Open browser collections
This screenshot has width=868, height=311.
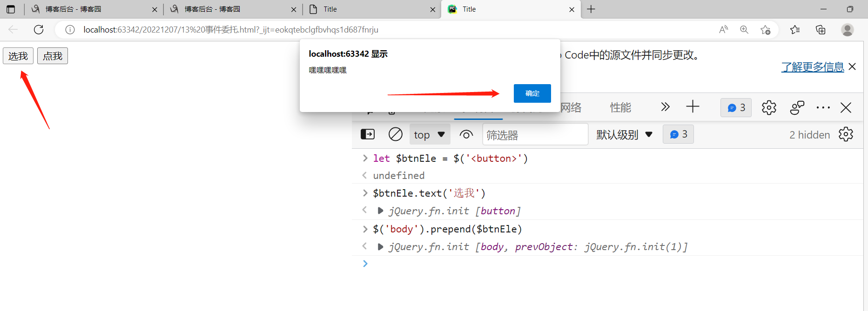821,30
